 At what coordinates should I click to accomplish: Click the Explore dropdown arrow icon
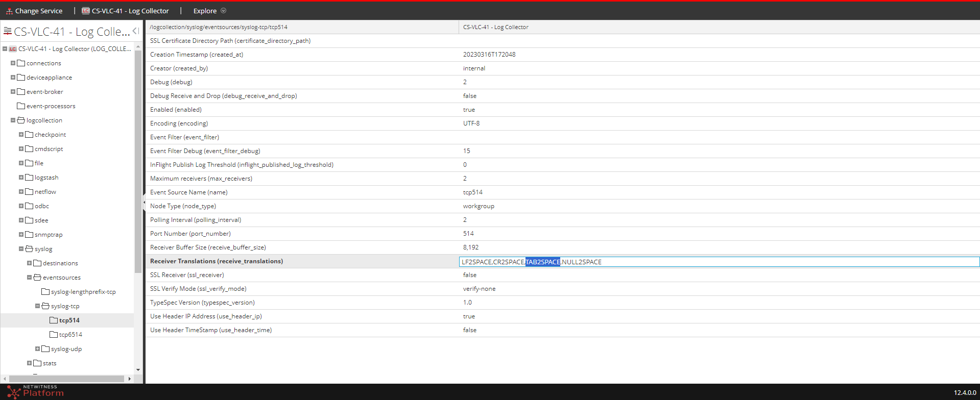pos(223,11)
